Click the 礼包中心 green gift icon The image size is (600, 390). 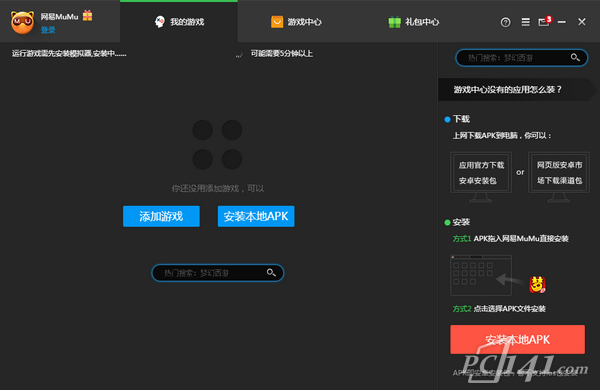click(x=395, y=22)
